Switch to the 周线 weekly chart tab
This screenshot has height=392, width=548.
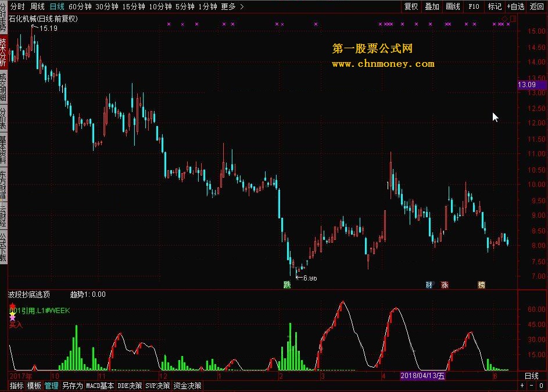coord(37,6)
